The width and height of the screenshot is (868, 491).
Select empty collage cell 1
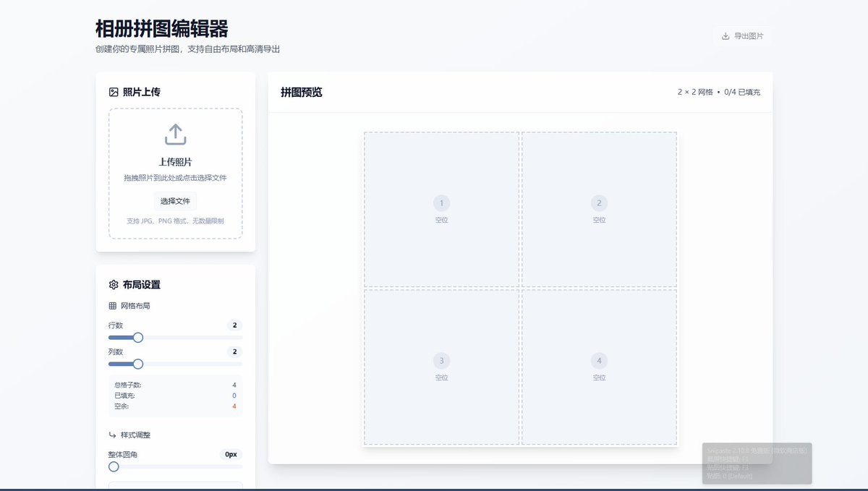coord(442,209)
